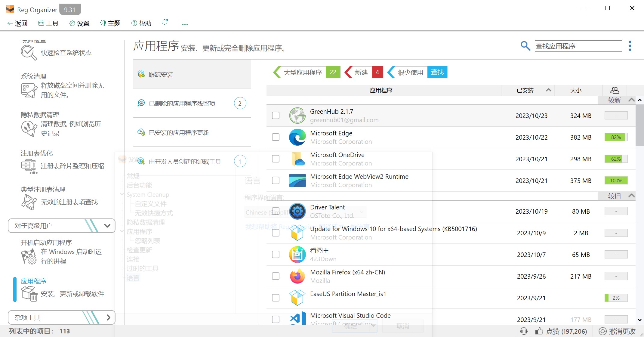Check the Mozilla Firefox checkbox
The image size is (644, 337).
[276, 276]
